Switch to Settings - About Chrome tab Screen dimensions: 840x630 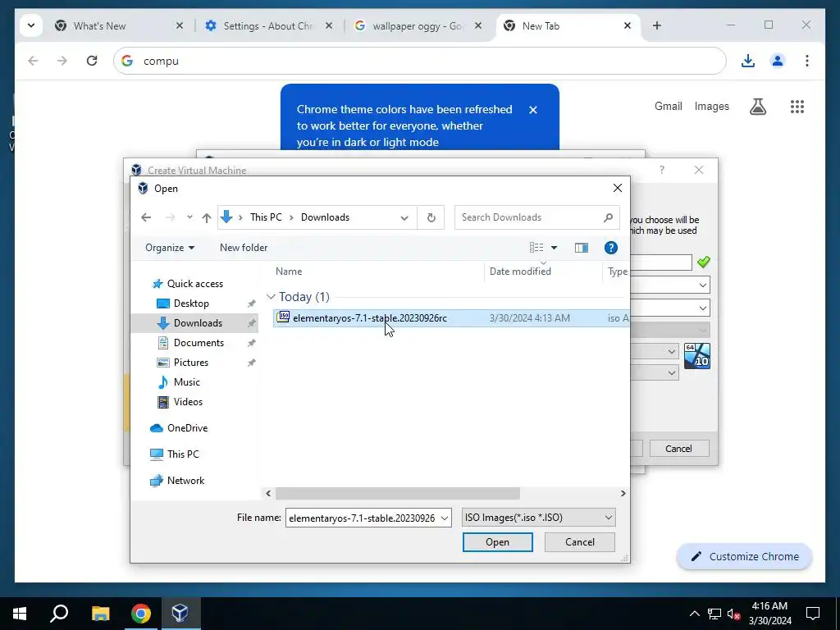point(269,25)
